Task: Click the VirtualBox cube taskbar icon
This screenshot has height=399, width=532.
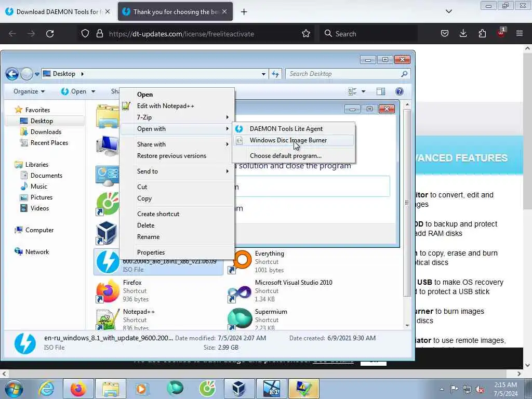Action: coord(239,389)
